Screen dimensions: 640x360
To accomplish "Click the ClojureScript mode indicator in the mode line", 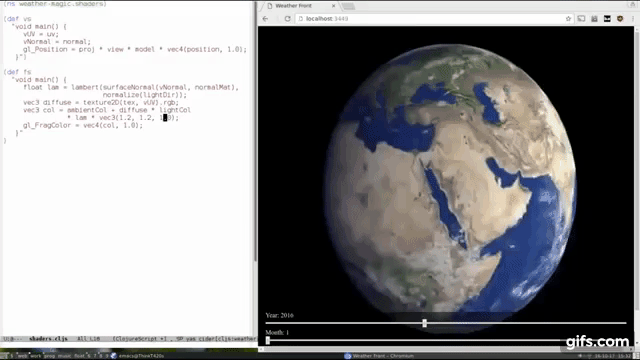I will point(139,339).
